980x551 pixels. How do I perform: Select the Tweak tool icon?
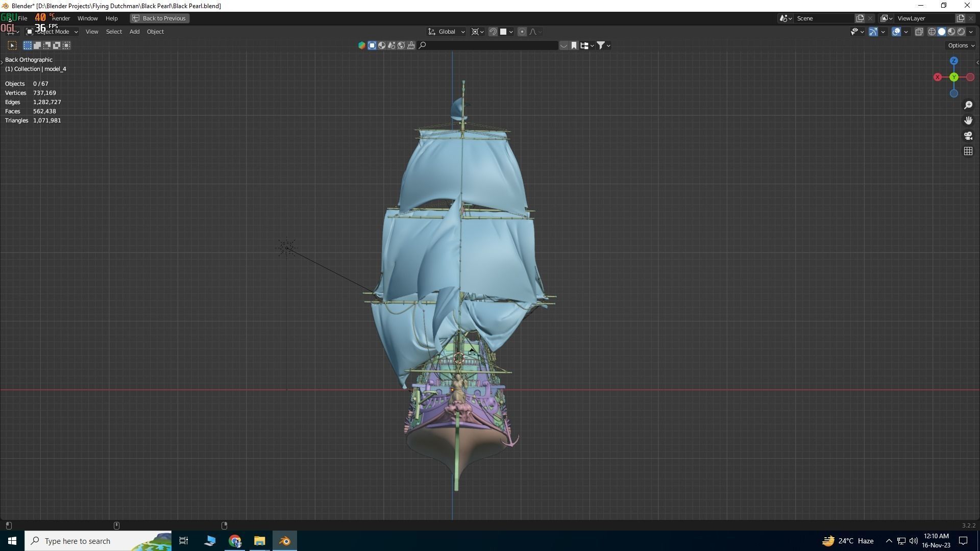pos(13,45)
